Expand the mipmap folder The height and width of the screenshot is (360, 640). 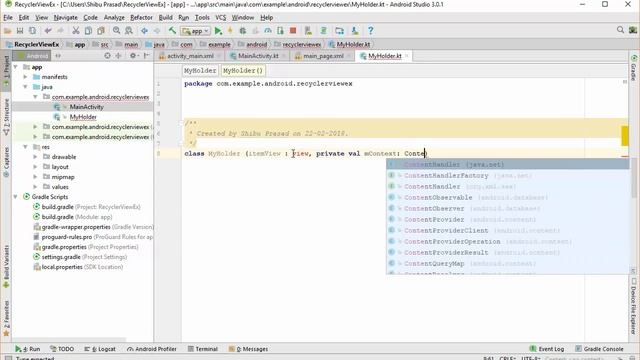click(35, 177)
